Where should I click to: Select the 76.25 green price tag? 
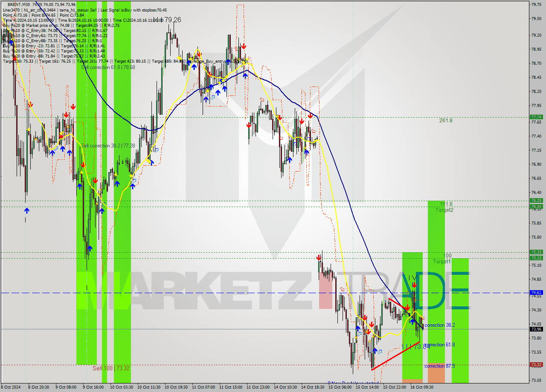(536, 201)
